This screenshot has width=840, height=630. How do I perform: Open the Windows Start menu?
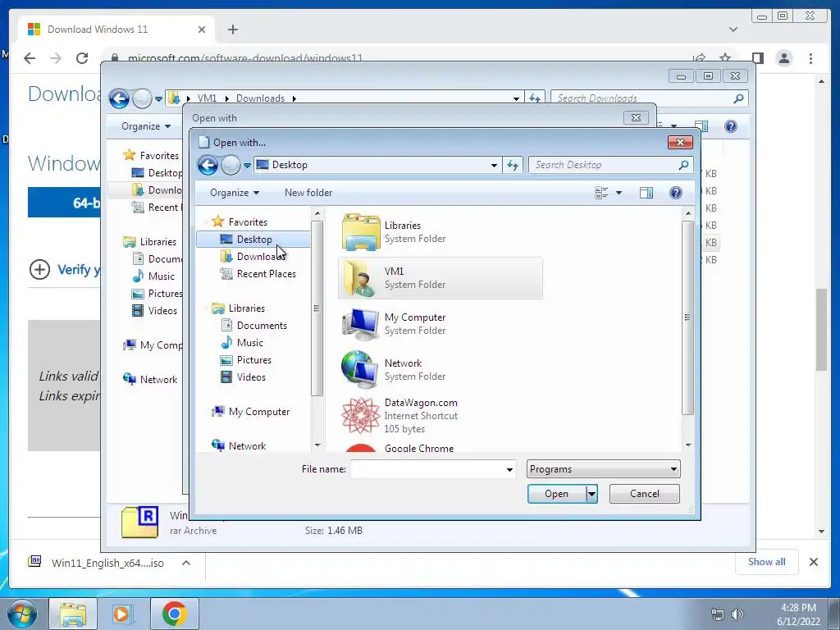tap(22, 614)
